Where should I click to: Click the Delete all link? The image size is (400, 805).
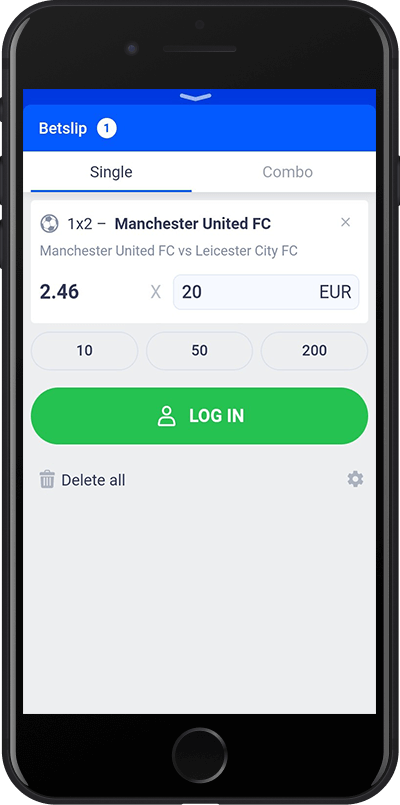tap(93, 481)
